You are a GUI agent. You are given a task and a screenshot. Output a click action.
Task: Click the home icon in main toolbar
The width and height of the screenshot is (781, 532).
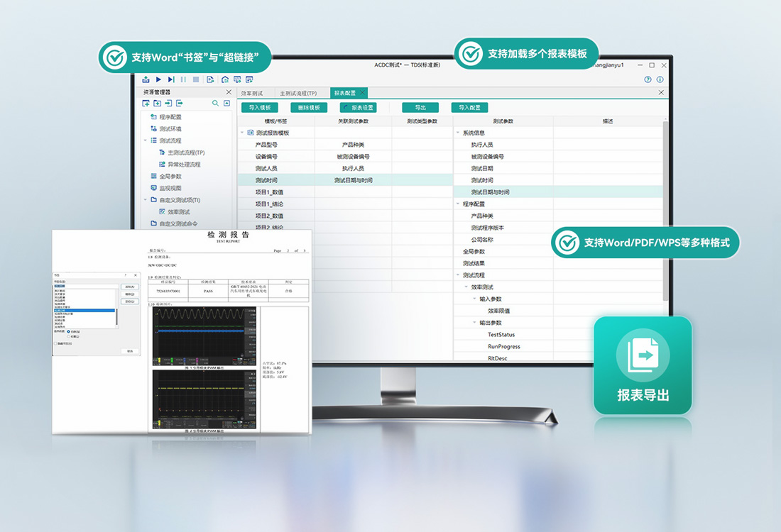225,79
